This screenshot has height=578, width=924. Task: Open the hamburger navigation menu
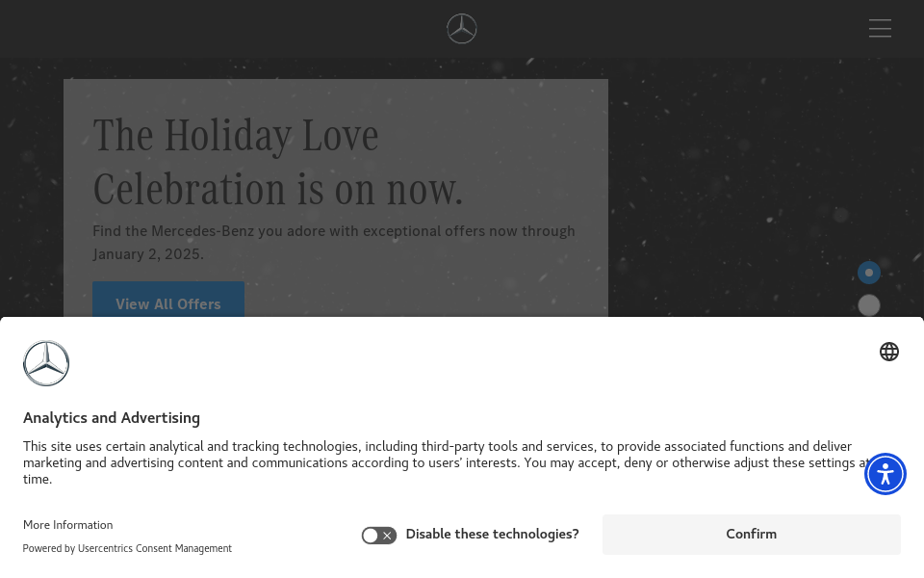pyautogui.click(x=880, y=29)
